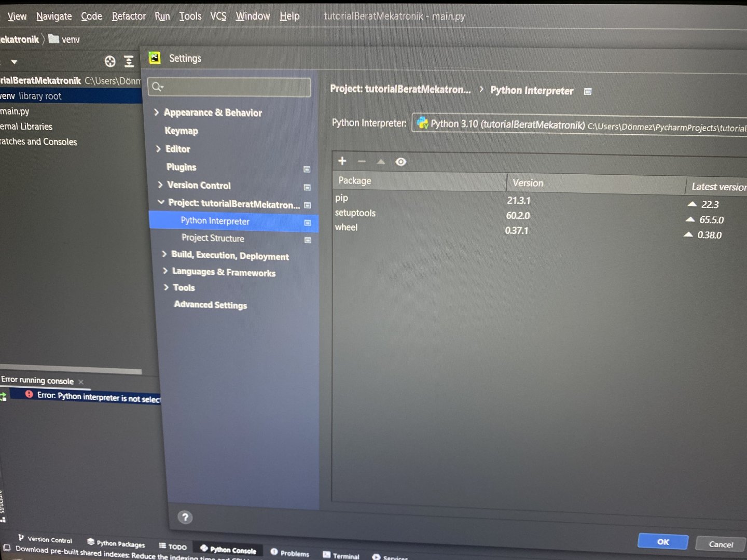
Task: Expand Build, Execution, Deployment settings
Action: tap(164, 254)
